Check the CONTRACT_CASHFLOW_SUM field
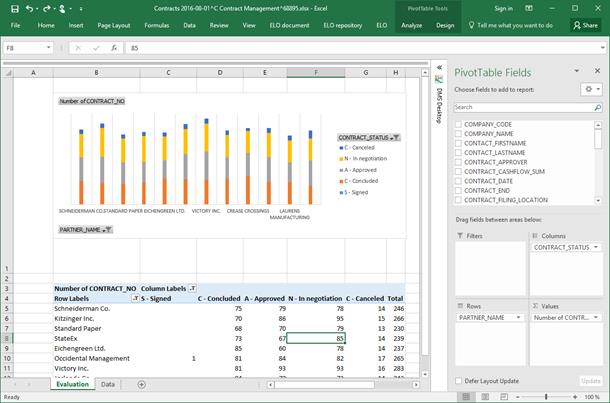Image resolution: width=610 pixels, height=403 pixels. [458, 172]
